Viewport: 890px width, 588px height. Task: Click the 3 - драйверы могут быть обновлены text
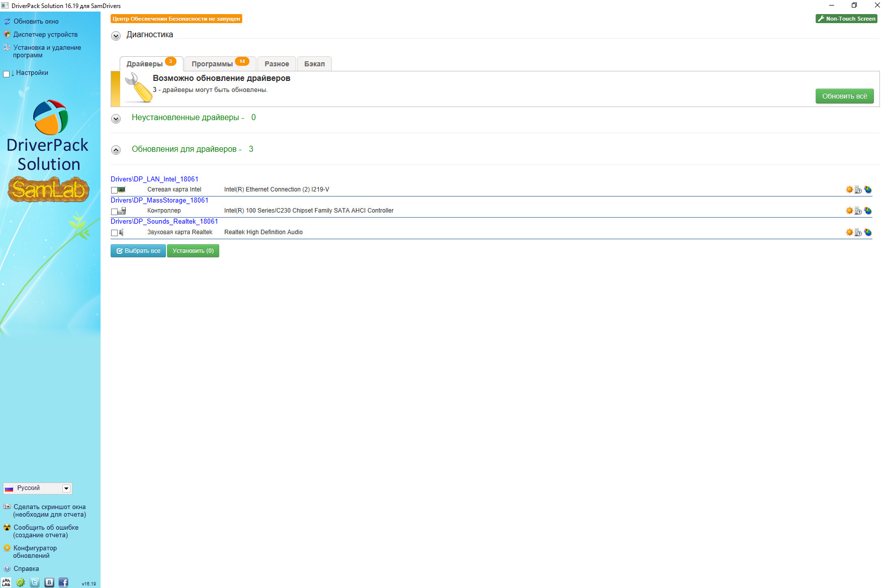click(210, 90)
